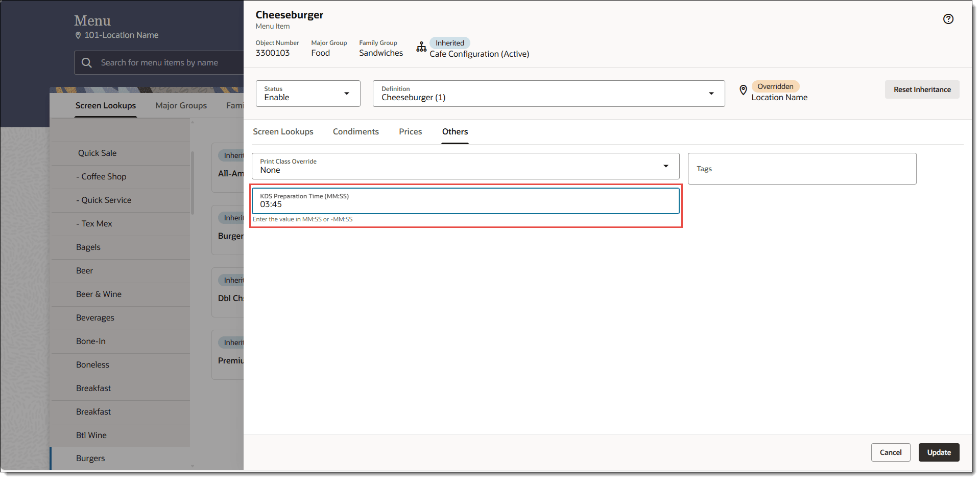The image size is (980, 480).
Task: Open the Print Class Override dropdown
Action: pyautogui.click(x=465, y=166)
